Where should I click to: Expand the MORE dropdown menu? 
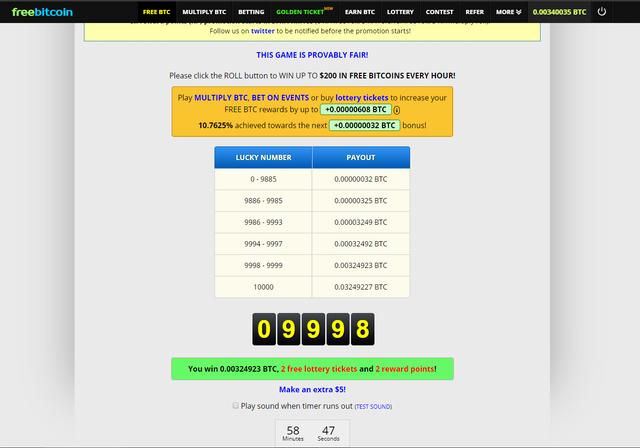(509, 12)
